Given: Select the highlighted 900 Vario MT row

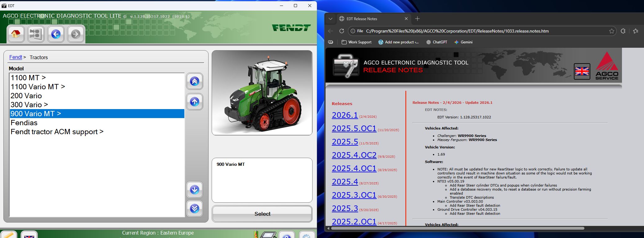Looking at the screenshot, I should tap(97, 114).
